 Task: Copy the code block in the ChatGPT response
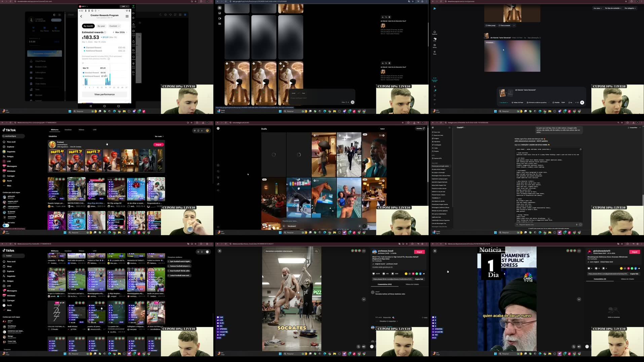[580, 149]
